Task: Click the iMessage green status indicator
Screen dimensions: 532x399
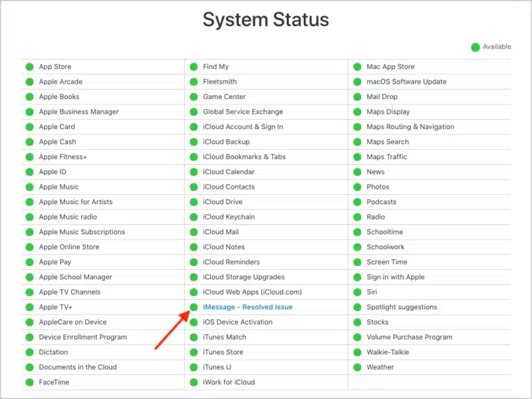Action: click(194, 307)
